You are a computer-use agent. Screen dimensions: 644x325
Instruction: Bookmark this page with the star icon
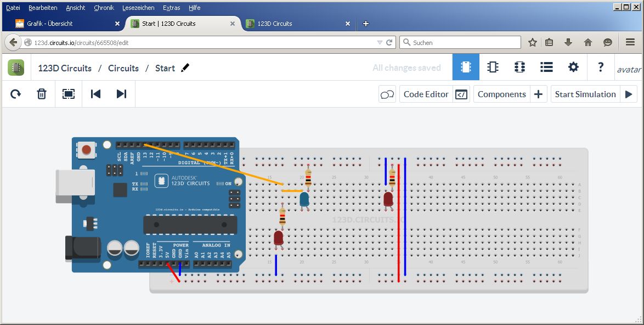coord(533,42)
